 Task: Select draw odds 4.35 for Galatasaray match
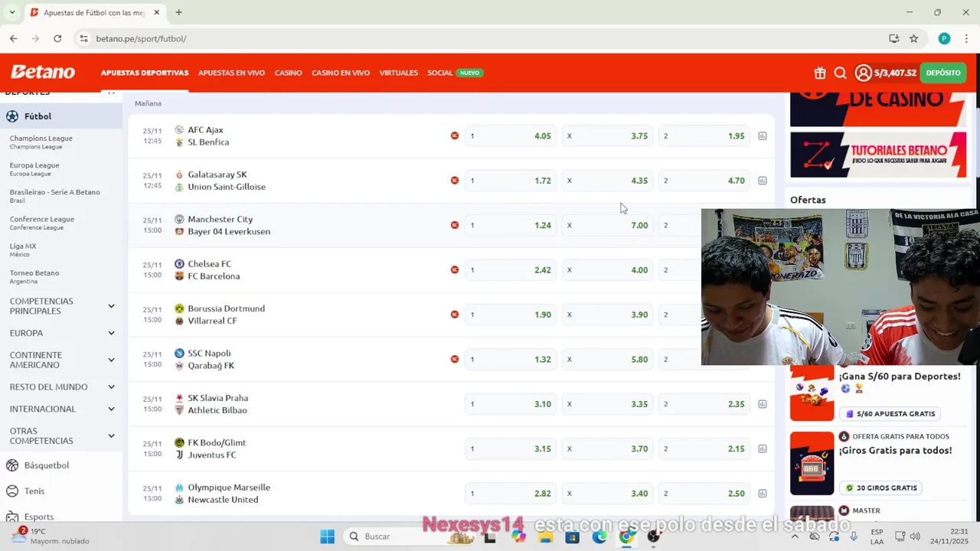click(x=608, y=181)
